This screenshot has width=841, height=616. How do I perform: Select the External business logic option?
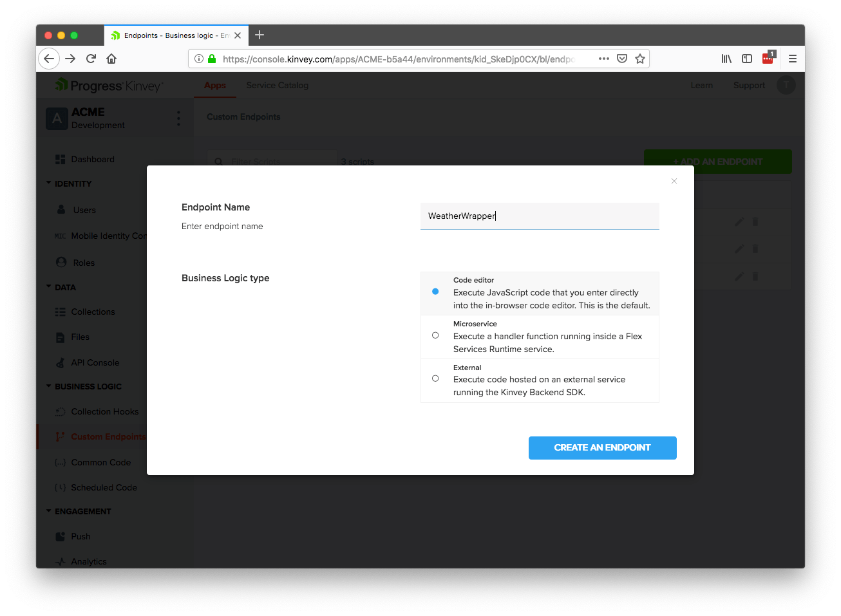click(435, 378)
